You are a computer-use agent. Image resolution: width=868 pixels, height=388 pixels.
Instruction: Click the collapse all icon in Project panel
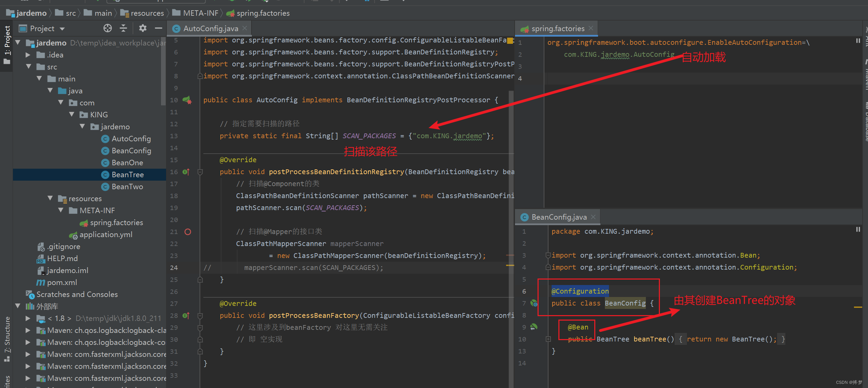pos(123,29)
